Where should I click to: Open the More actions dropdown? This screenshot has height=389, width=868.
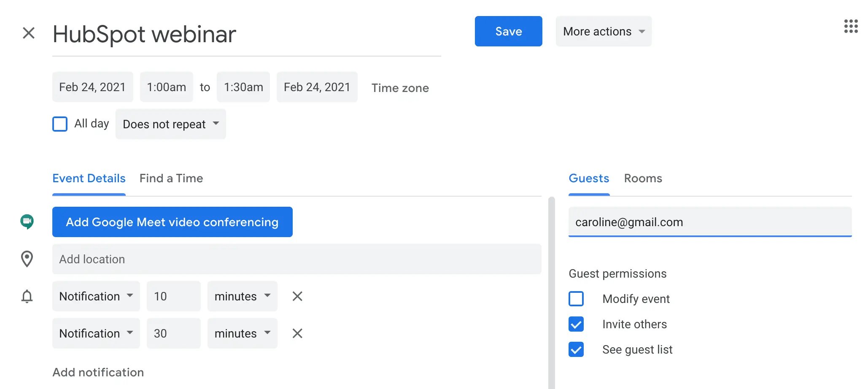[x=603, y=31]
